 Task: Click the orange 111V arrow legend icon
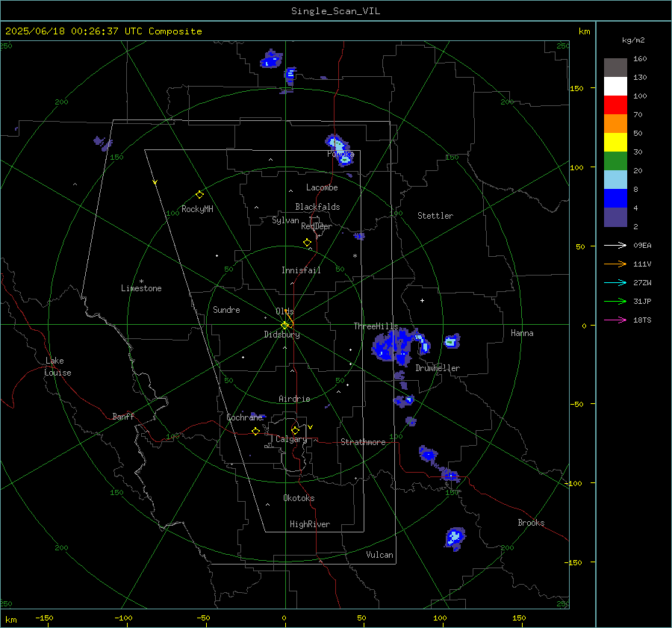pos(615,264)
